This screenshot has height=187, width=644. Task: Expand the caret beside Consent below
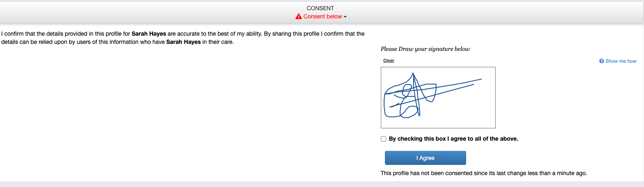point(345,17)
